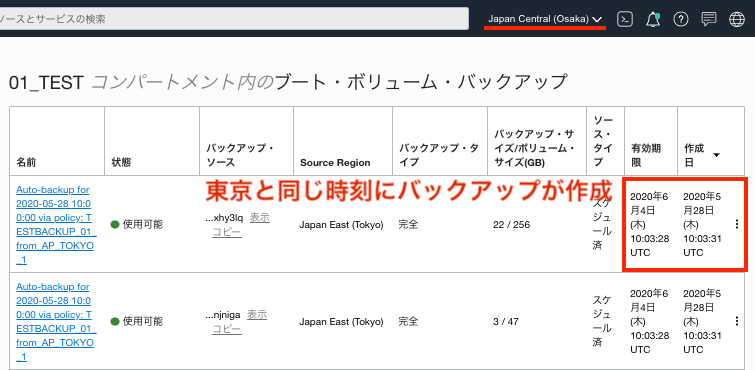
Task: Toggle sort arrow on 作成日 column
Action: pyautogui.click(x=716, y=155)
